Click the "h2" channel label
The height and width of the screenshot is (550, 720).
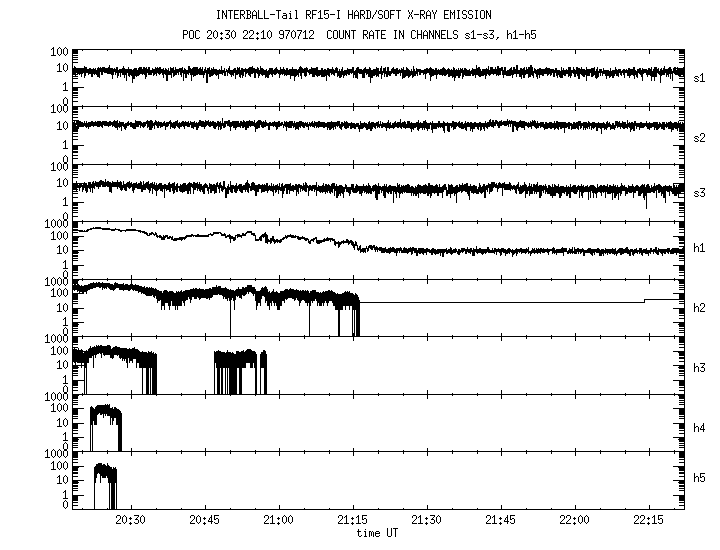699,308
